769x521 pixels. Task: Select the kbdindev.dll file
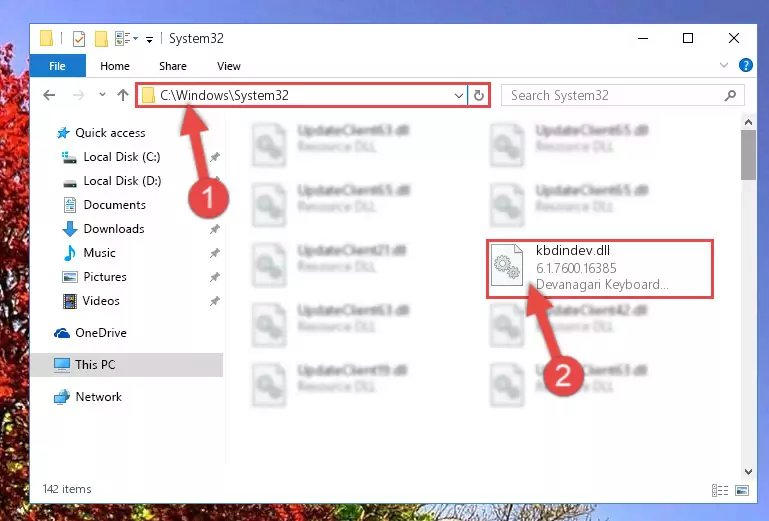coord(600,268)
